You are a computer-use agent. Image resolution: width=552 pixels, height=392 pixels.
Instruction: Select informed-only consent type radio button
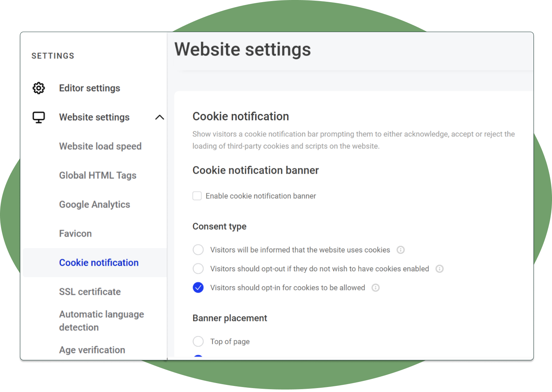coord(198,250)
